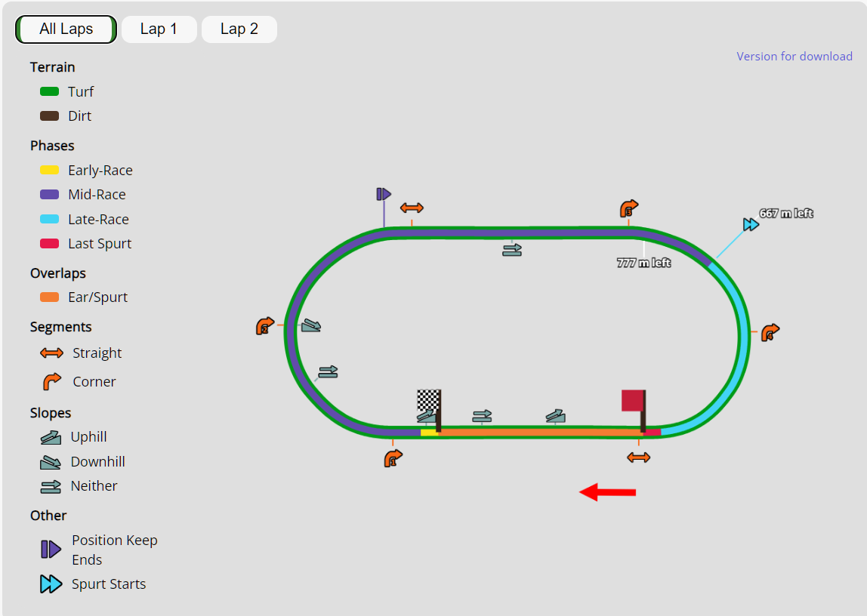This screenshot has width=867, height=616.
Task: Click the Ear/Spurt legend label
Action: 98,297
